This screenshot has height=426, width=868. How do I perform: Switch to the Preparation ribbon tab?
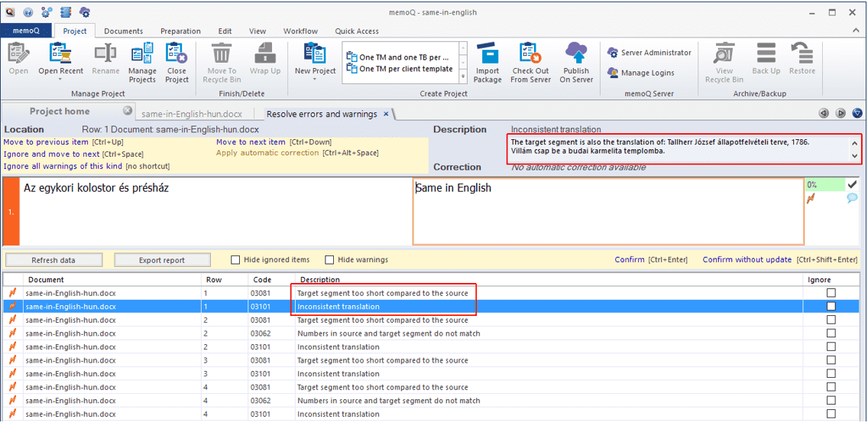[x=180, y=31]
